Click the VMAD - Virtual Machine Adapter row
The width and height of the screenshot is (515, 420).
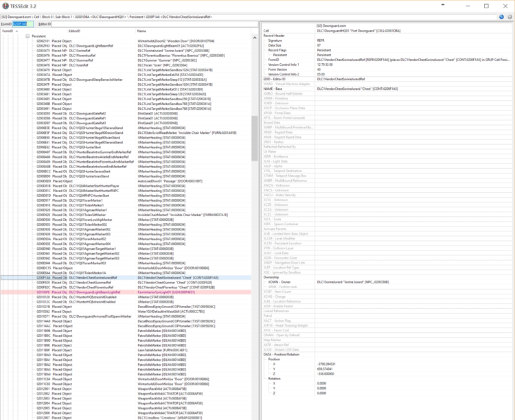click(387, 84)
